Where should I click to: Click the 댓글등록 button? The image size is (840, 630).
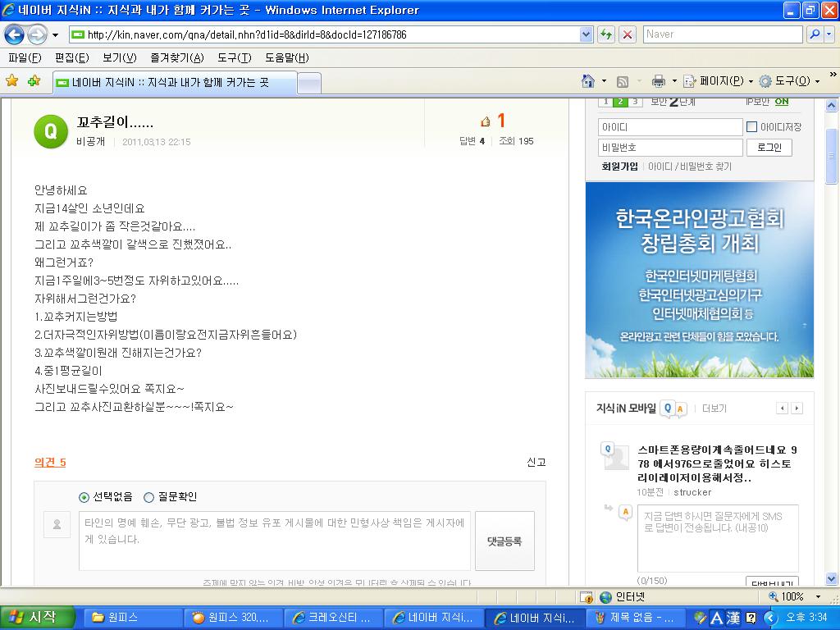point(504,541)
